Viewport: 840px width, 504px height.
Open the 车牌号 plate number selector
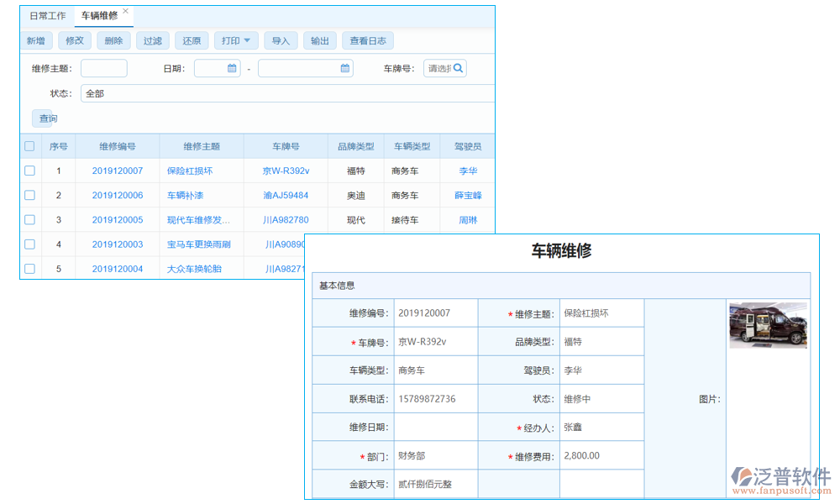click(441, 69)
